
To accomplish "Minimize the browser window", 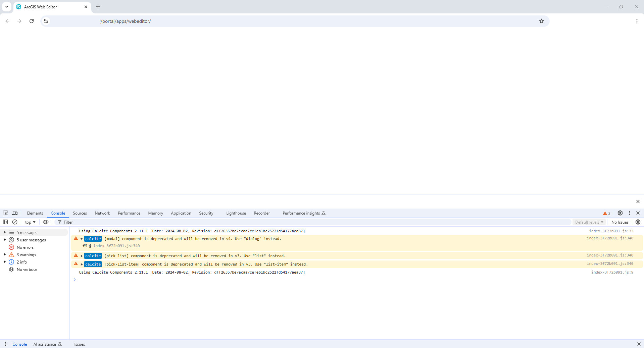I will pyautogui.click(x=606, y=7).
